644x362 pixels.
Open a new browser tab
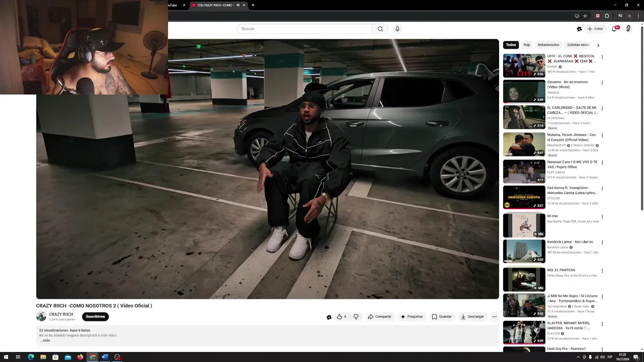click(x=253, y=5)
